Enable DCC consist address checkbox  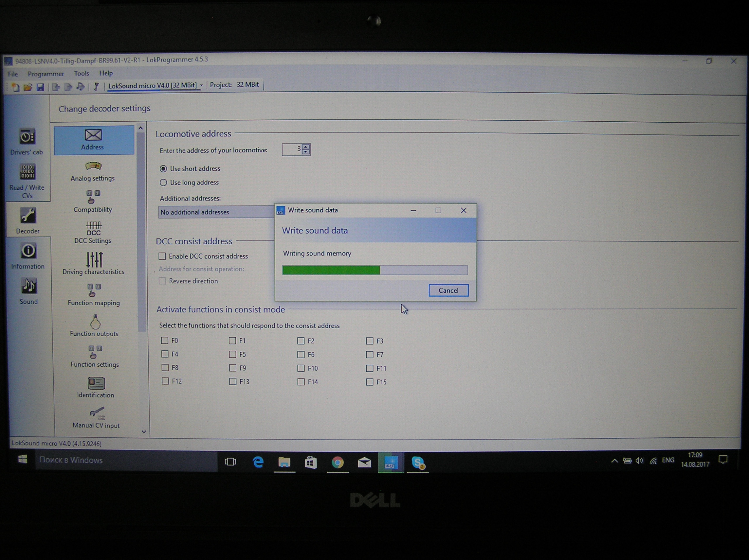pos(162,256)
